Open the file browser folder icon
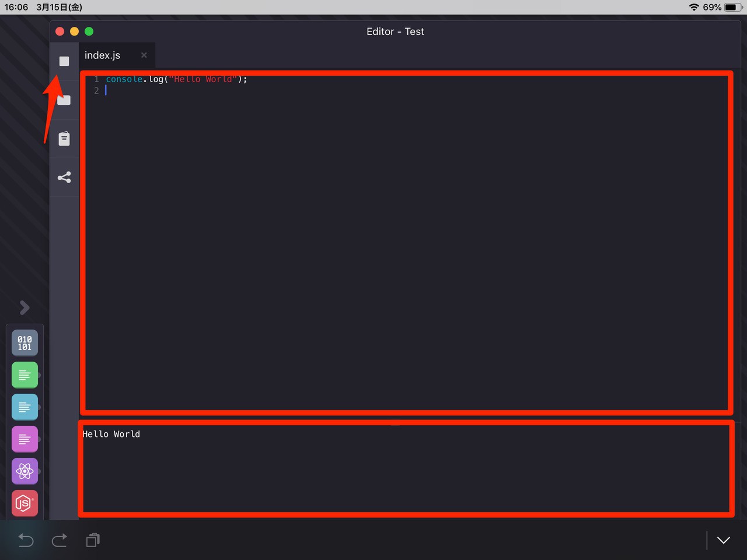The image size is (747, 560). pyautogui.click(x=64, y=100)
